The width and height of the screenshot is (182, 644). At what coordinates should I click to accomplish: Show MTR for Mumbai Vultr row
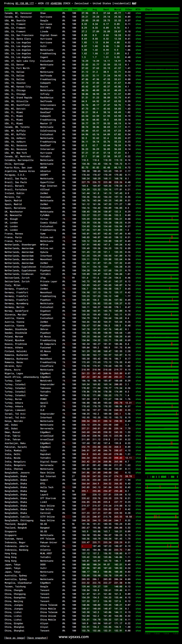pyautogui.click(x=138, y=451)
